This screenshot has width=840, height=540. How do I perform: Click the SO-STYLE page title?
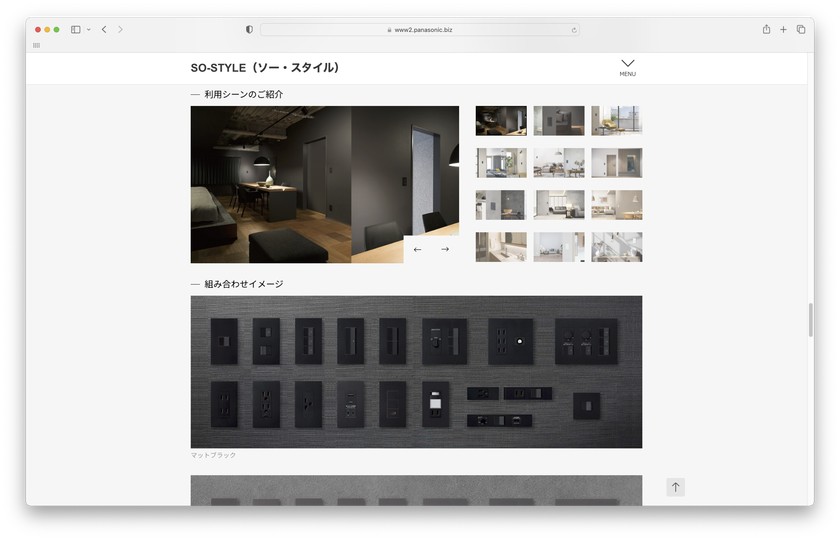(265, 68)
